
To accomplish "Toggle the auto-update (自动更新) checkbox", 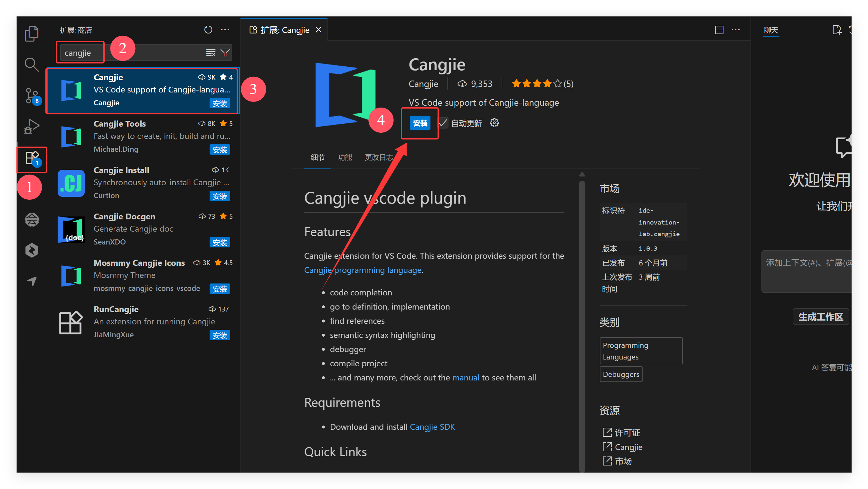I will point(443,123).
